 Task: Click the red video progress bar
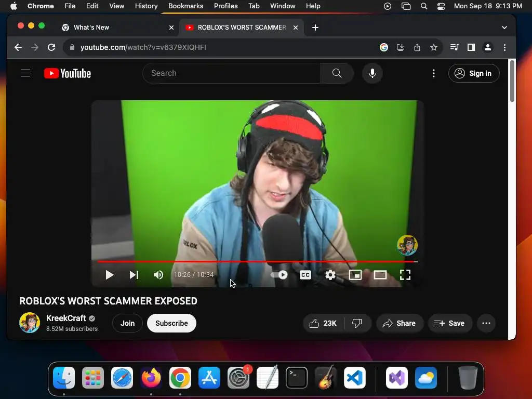tap(257, 262)
